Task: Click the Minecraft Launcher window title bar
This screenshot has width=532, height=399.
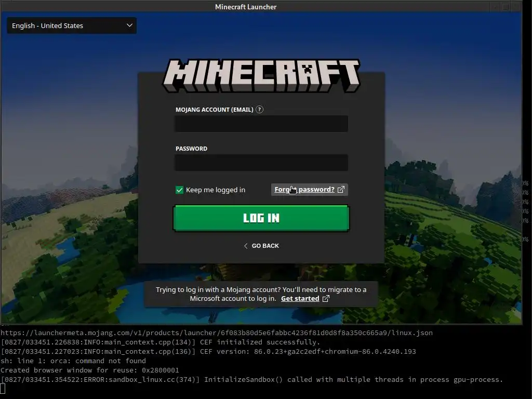Action: [x=246, y=7]
